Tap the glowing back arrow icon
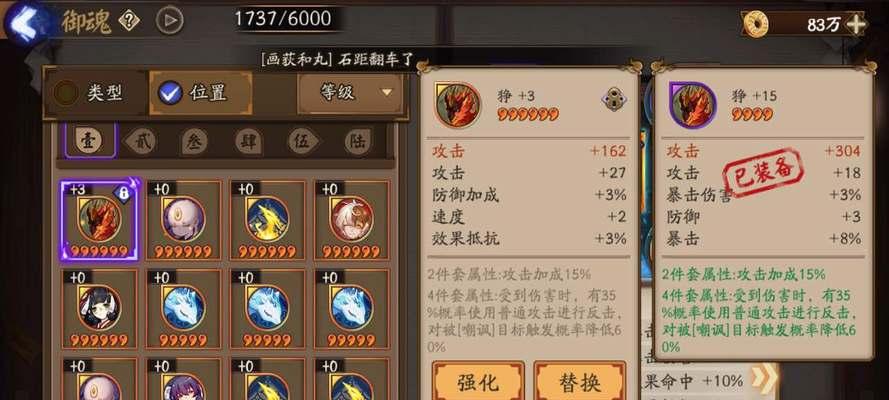This screenshot has width=889, height=400. 24,22
